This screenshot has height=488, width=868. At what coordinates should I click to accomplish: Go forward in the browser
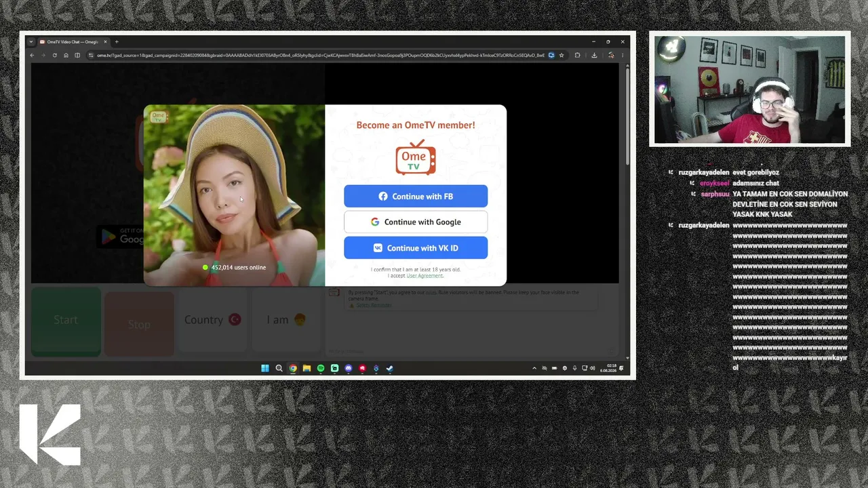(43, 56)
